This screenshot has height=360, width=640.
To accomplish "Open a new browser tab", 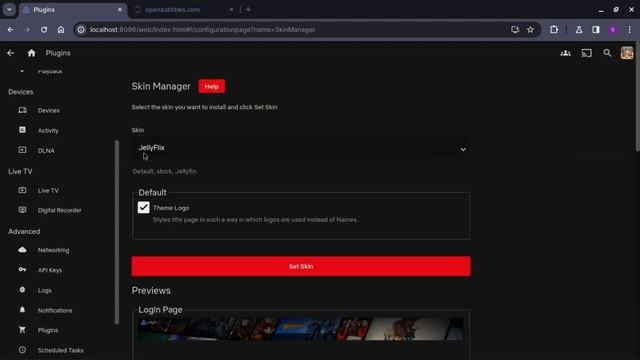I will [x=248, y=9].
